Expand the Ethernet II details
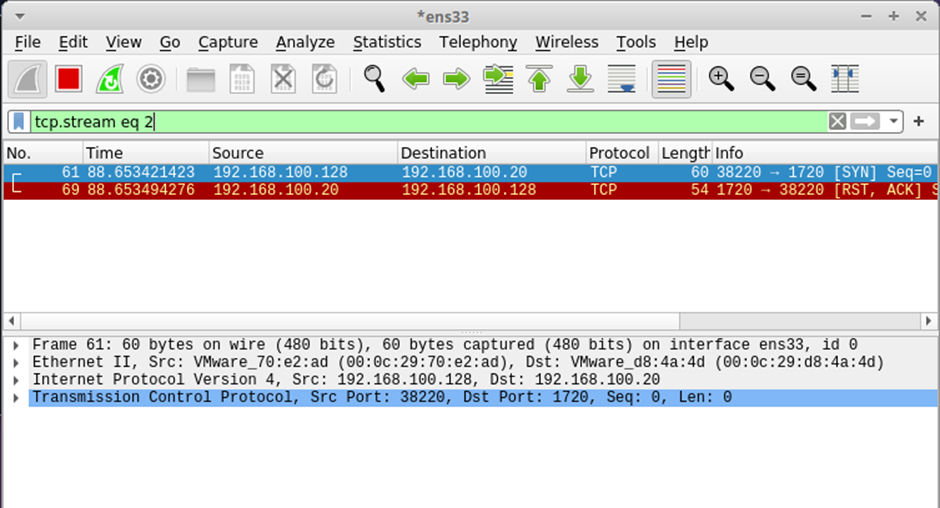940x508 pixels. [x=16, y=363]
